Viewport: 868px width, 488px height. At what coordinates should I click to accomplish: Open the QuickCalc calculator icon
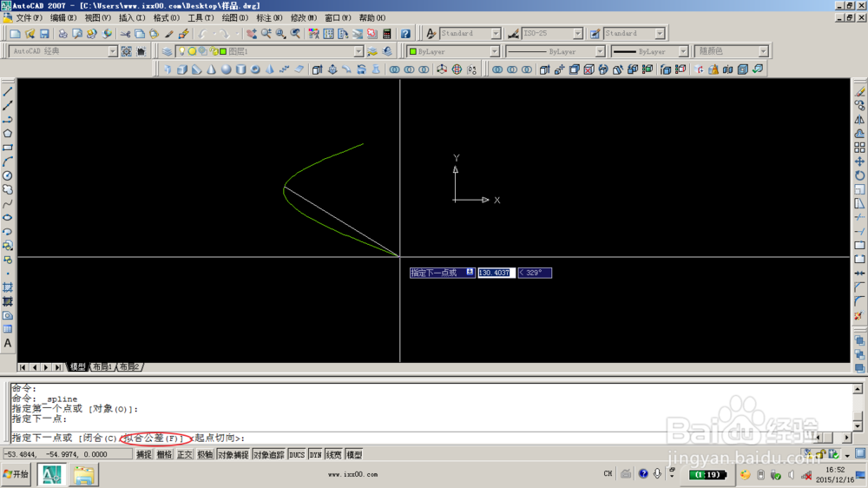(386, 34)
